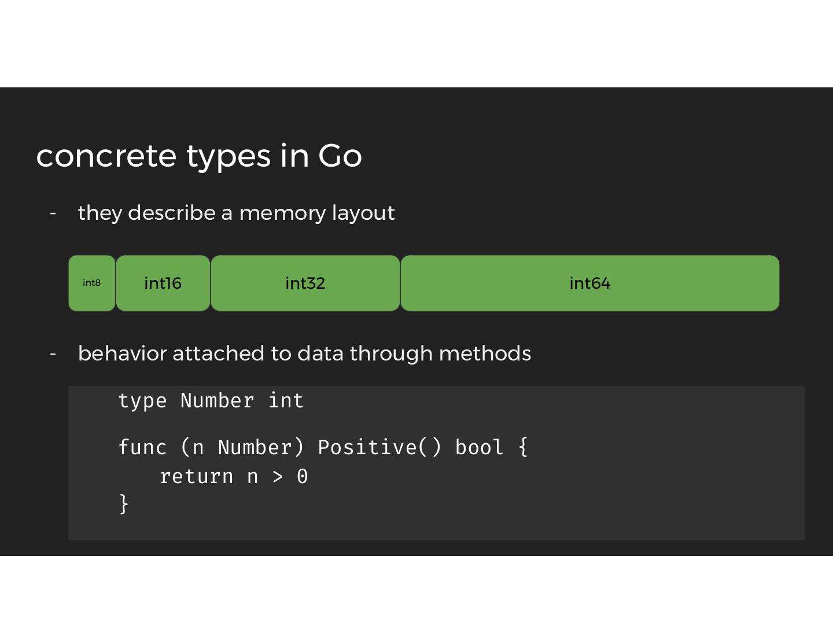
Task: Select the int16 memory block
Action: [x=163, y=283]
